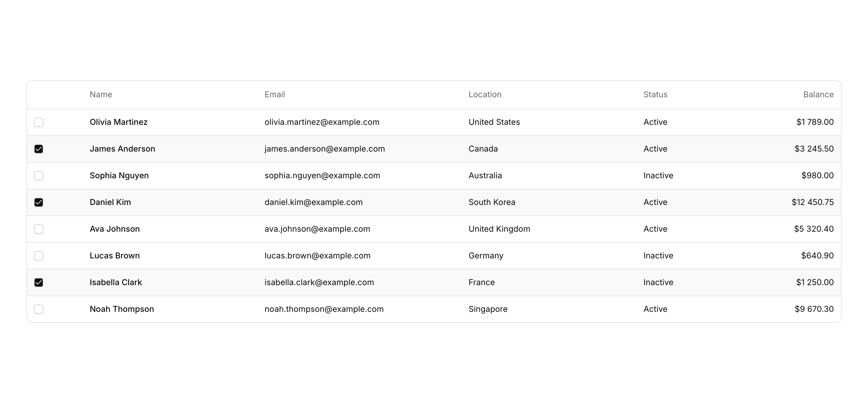Click the Location column header
868x403 pixels.
pyautogui.click(x=485, y=95)
